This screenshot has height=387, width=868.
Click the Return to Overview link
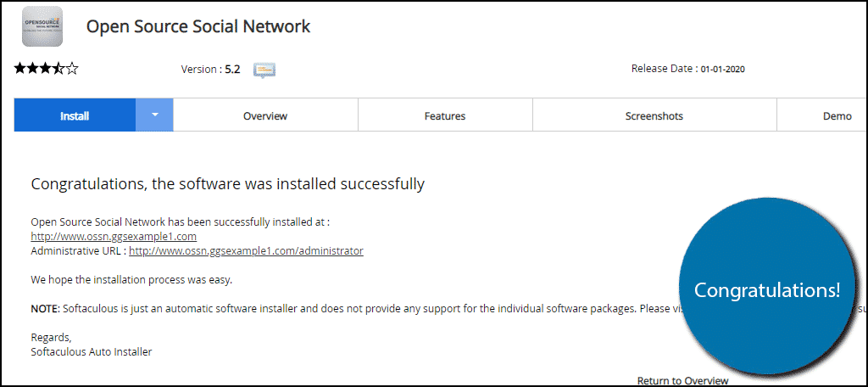683,381
